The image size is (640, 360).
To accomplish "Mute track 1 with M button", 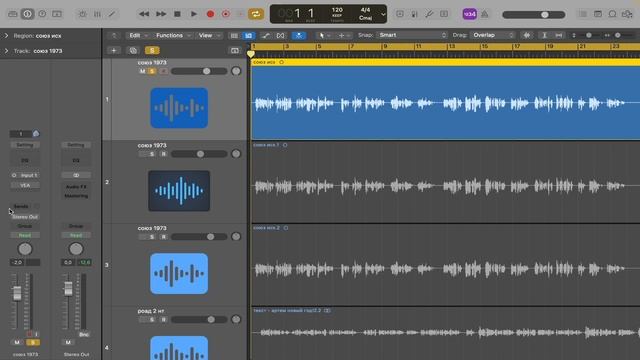I will tap(142, 71).
